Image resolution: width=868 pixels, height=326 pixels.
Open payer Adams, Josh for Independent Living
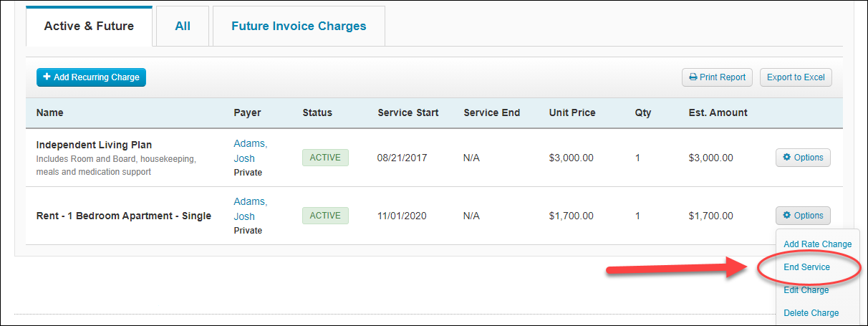click(249, 150)
